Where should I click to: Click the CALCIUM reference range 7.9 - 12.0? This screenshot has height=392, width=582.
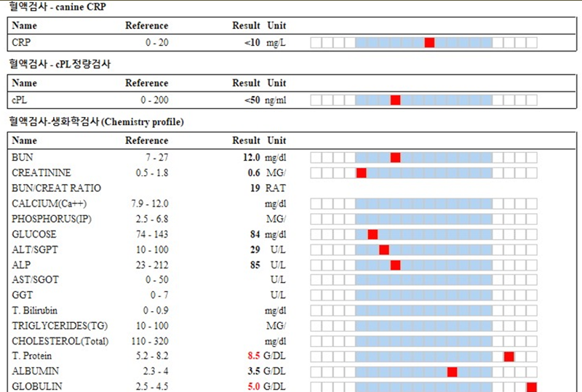coord(150,204)
